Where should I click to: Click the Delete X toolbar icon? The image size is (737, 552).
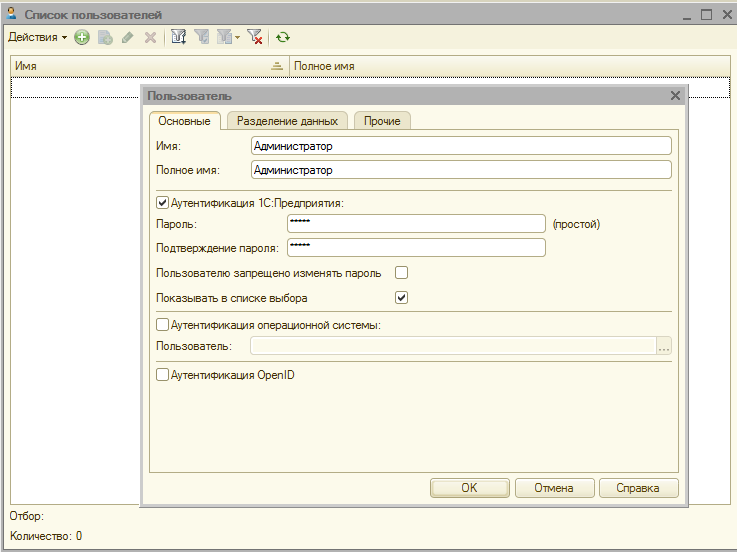[x=150, y=37]
